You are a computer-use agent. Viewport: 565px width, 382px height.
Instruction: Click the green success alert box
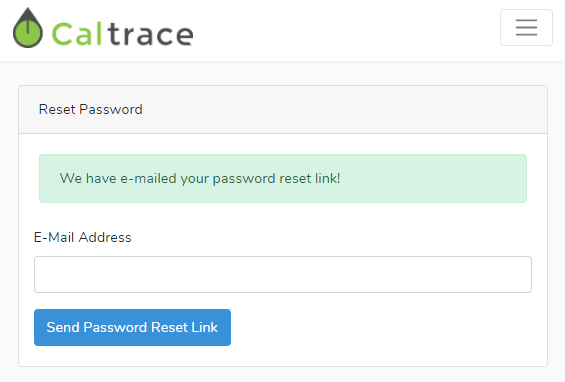click(x=283, y=178)
